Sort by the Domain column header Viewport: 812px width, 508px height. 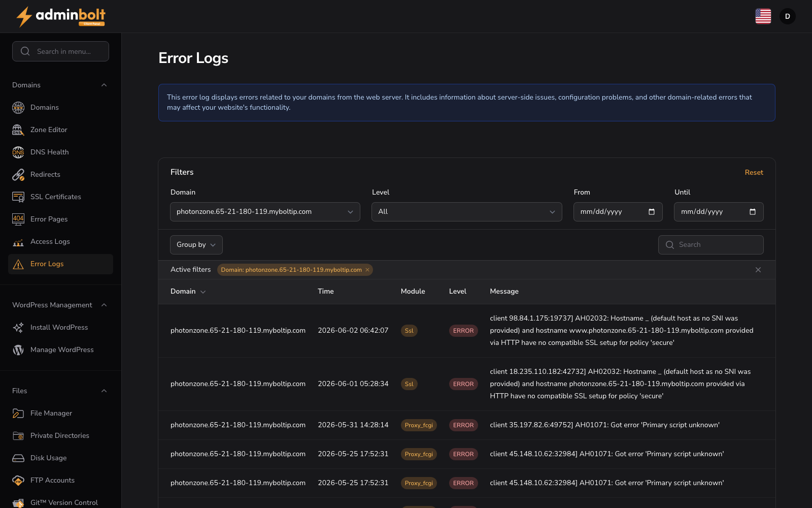coord(188,291)
